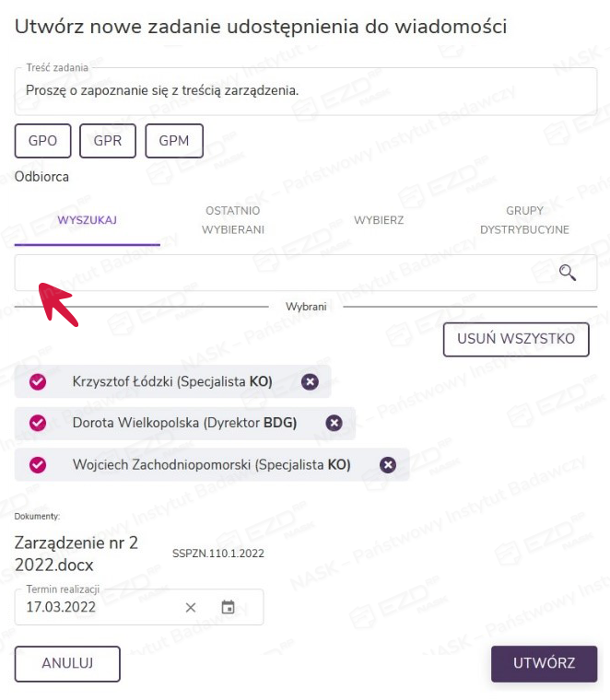Click the Utwórz button
610x700 pixels.
(544, 663)
